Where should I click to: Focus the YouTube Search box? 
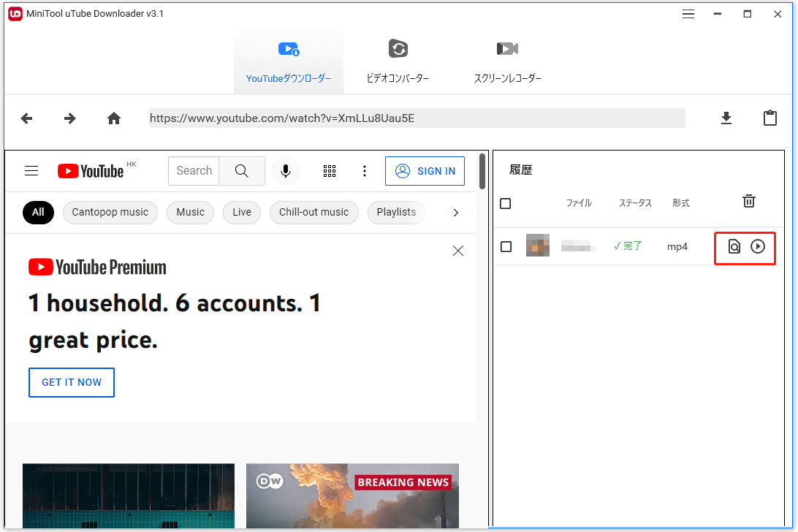click(194, 171)
